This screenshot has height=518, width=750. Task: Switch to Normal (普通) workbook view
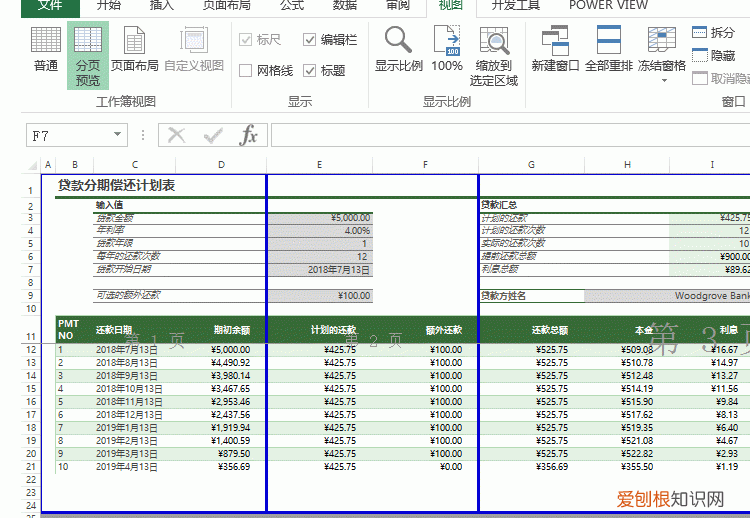(x=46, y=48)
